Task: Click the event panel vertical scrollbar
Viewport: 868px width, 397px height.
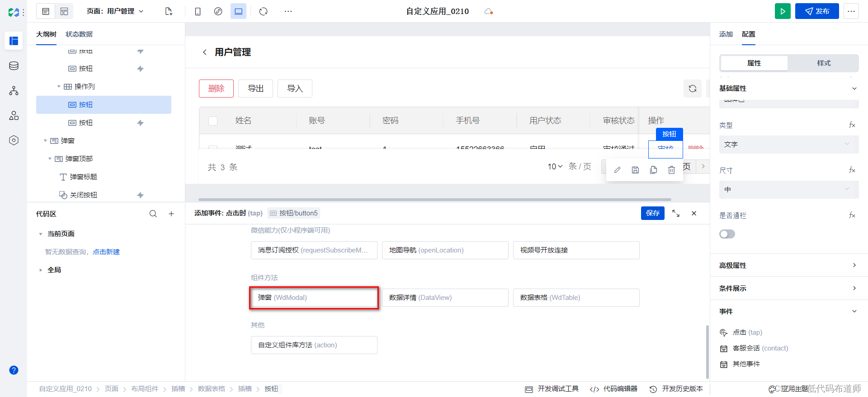Action: [708, 352]
